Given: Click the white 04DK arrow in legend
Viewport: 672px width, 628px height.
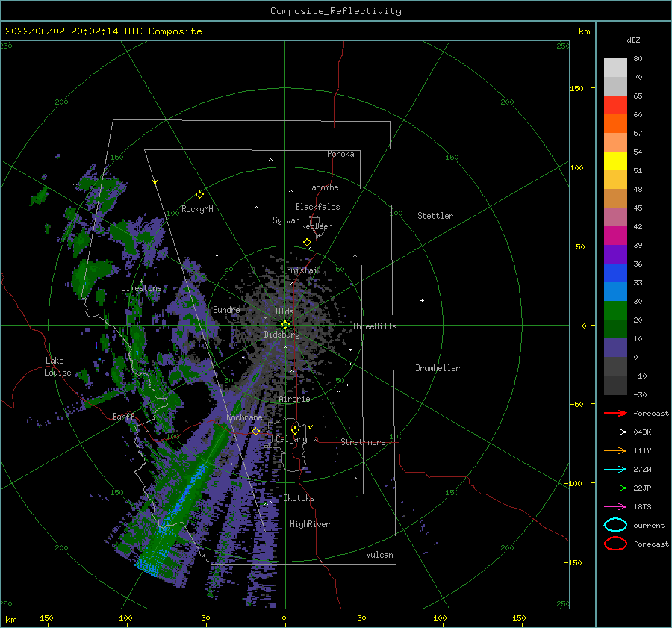Looking at the screenshot, I should (615, 432).
